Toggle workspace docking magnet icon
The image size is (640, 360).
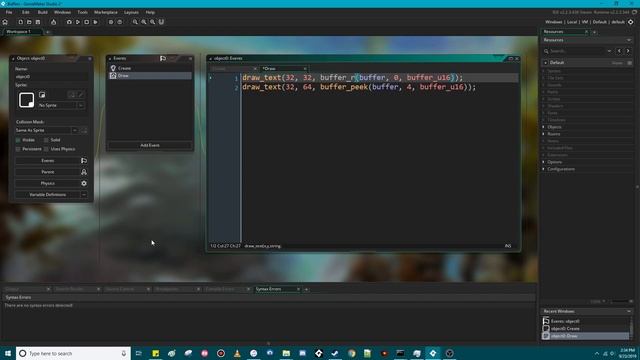(161, 22)
